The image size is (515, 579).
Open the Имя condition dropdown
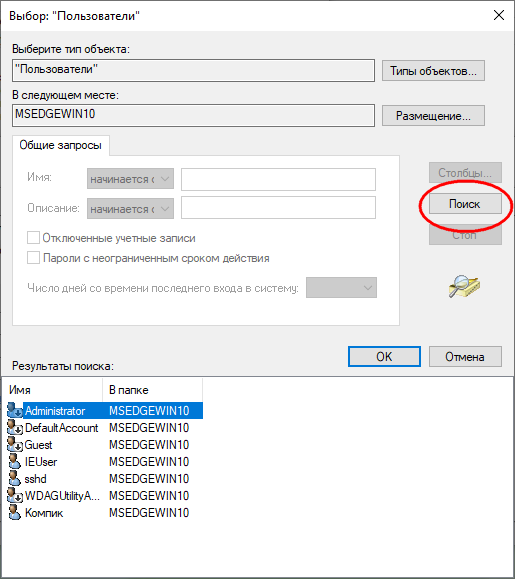[130, 179]
